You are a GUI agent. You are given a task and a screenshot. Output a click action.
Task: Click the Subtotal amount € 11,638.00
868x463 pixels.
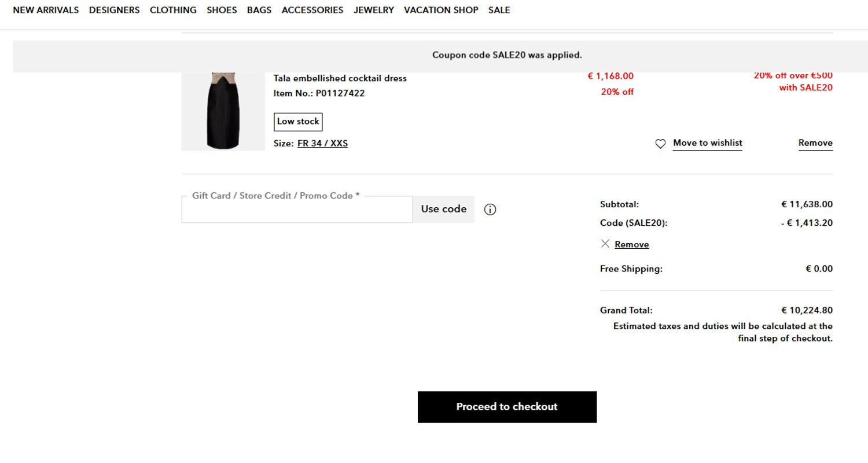[x=807, y=204]
